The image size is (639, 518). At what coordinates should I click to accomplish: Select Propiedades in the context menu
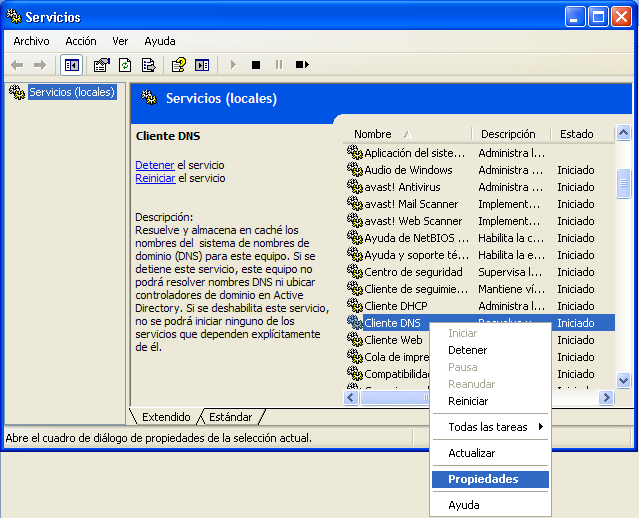[490, 479]
